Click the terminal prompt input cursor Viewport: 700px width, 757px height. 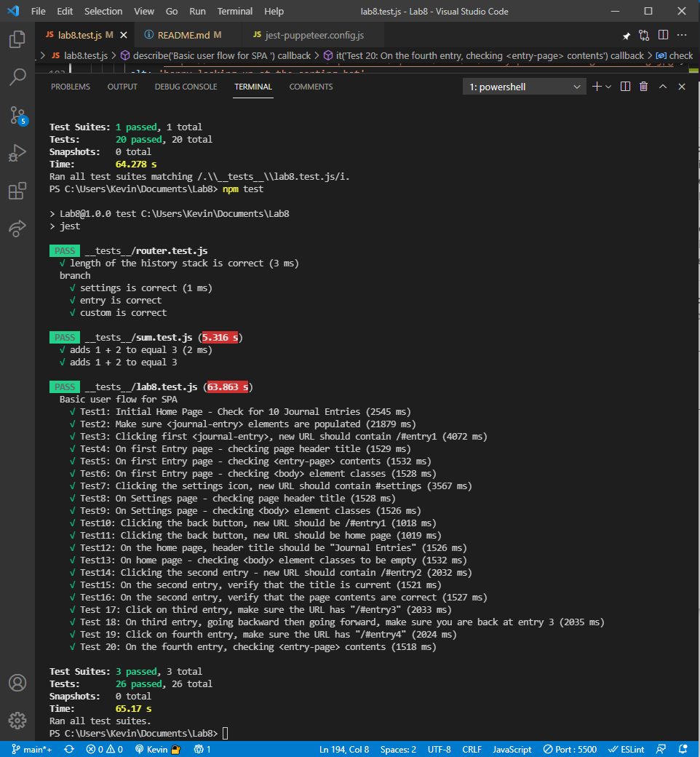coord(225,734)
